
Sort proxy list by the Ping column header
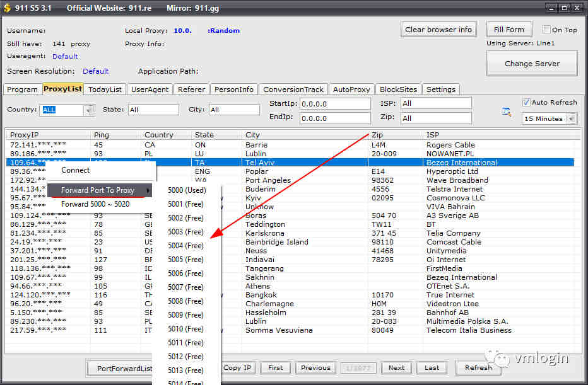(x=101, y=135)
